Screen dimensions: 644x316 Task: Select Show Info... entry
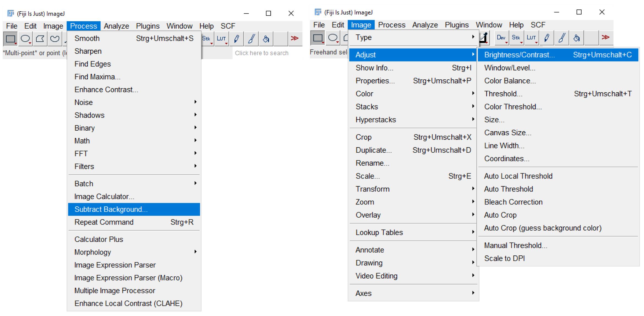tap(413, 68)
